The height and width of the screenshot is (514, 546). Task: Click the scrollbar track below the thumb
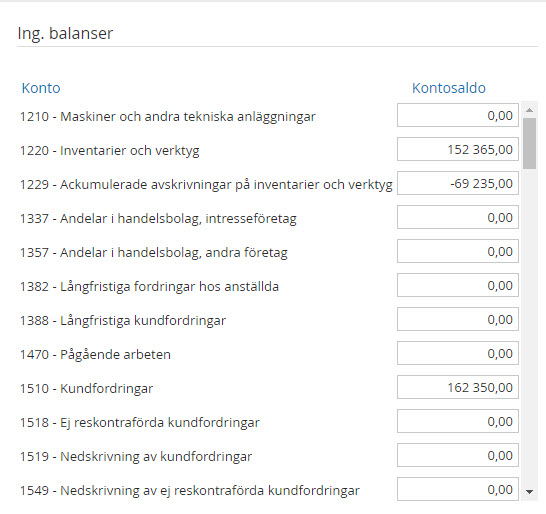(529, 327)
